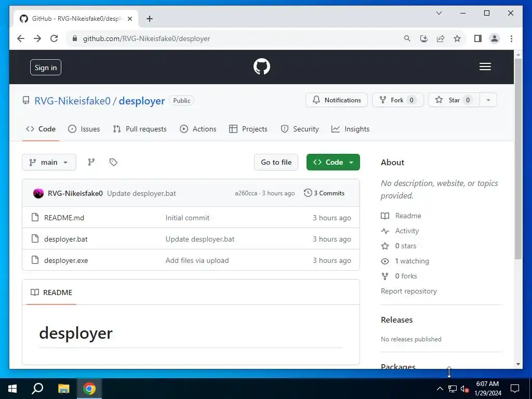Click file icon beside README.md
Viewport: 532px width, 399px height.
35,218
